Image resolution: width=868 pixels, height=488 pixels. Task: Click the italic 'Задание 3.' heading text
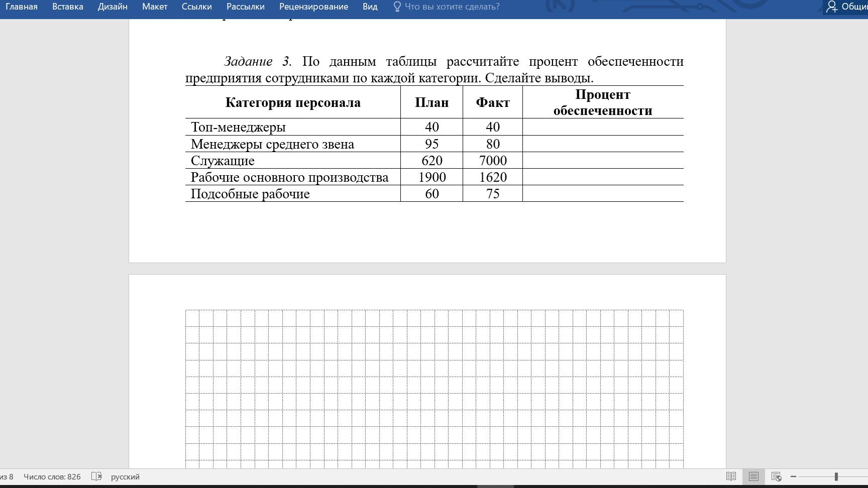(x=258, y=61)
